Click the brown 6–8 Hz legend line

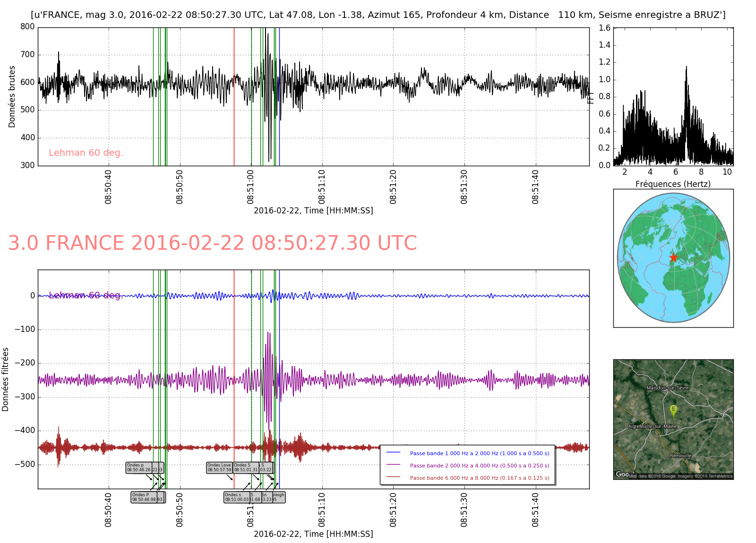click(393, 477)
